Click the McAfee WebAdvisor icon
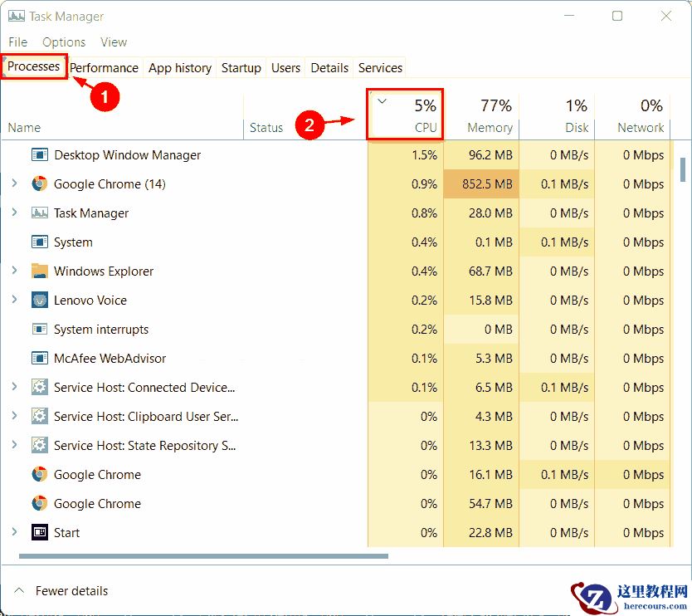The height and width of the screenshot is (616, 692). pyautogui.click(x=39, y=358)
